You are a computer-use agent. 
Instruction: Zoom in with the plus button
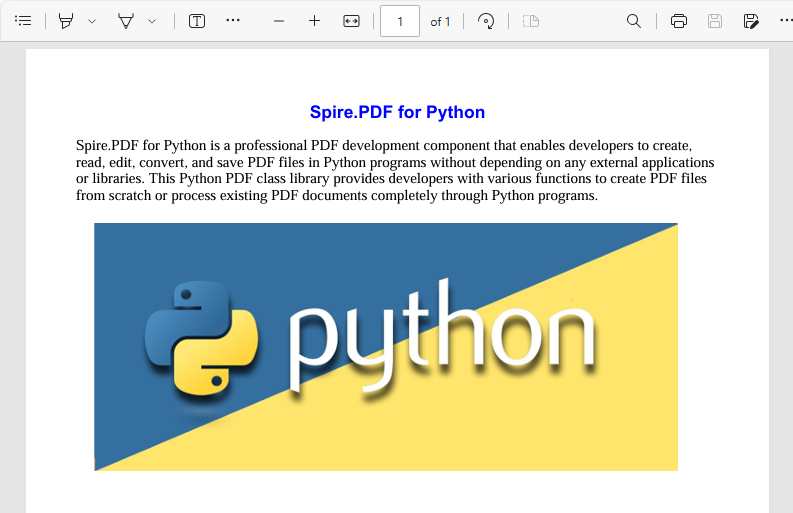click(314, 21)
